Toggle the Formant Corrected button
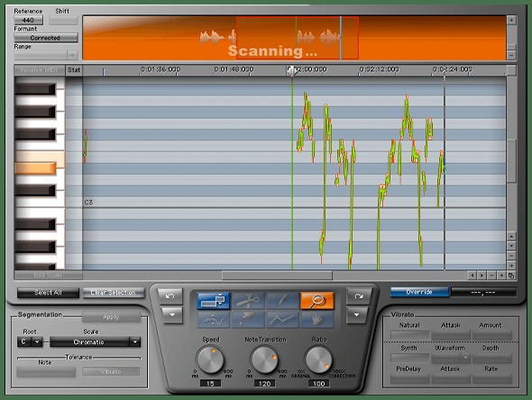532x400 pixels. click(x=45, y=38)
